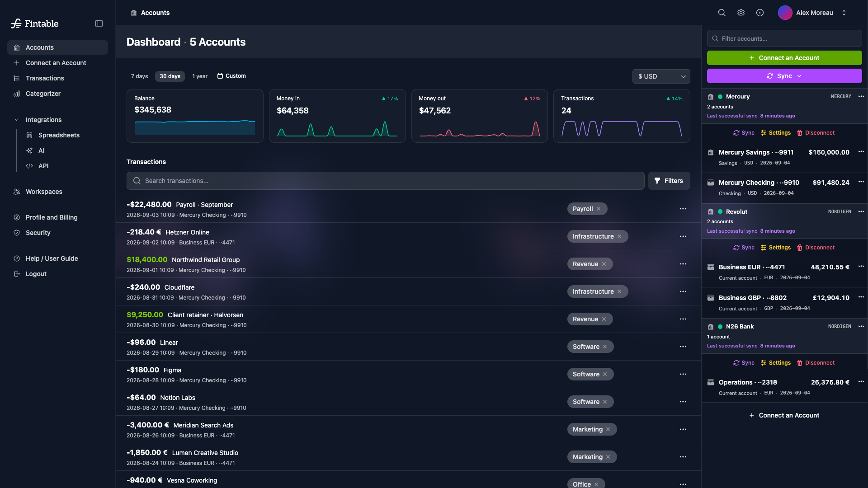Choose the Custom date range
Image resolution: width=868 pixels, height=488 pixels.
click(231, 76)
